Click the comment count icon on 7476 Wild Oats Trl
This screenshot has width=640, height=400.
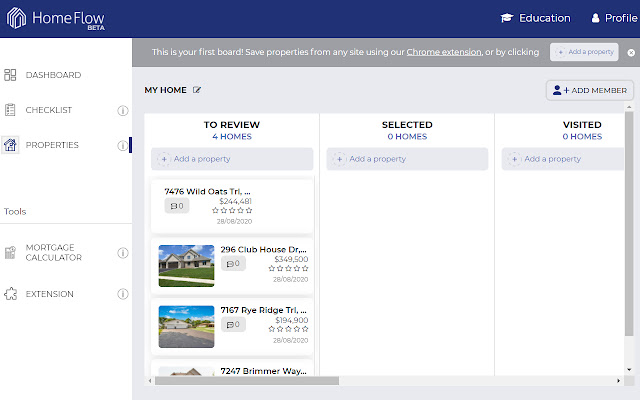(x=177, y=206)
